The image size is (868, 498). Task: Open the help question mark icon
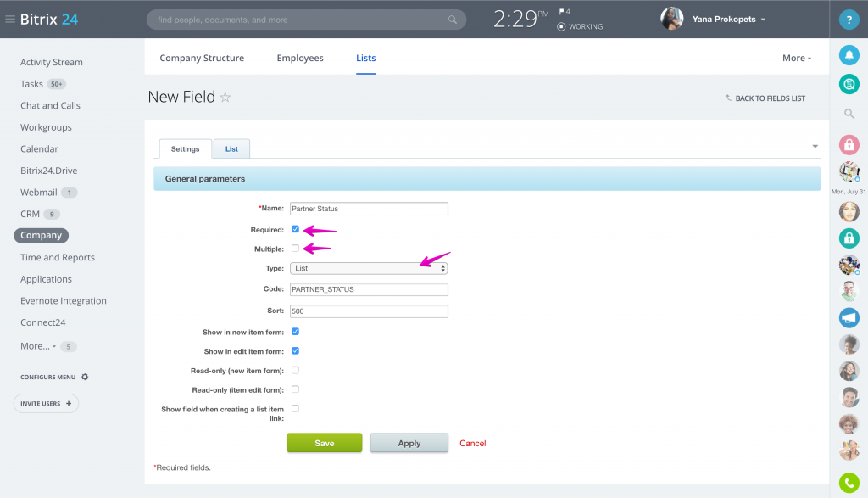point(849,20)
